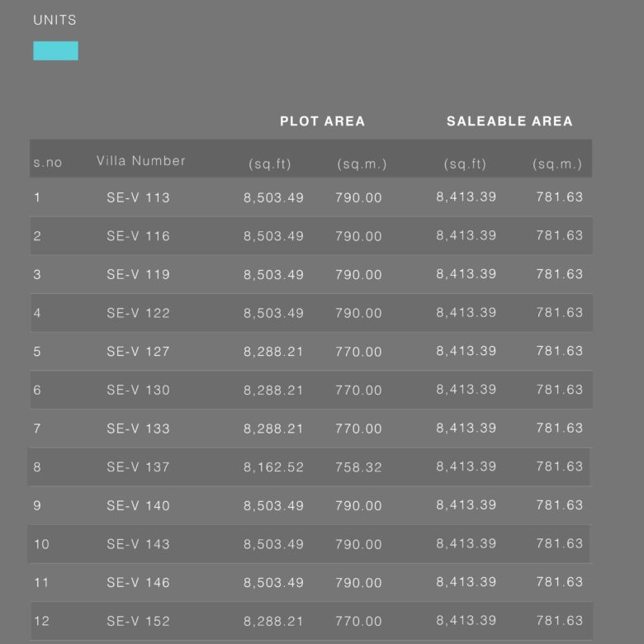Select the SE-V 130 villa row
The image size is (644, 644).
coord(311,390)
